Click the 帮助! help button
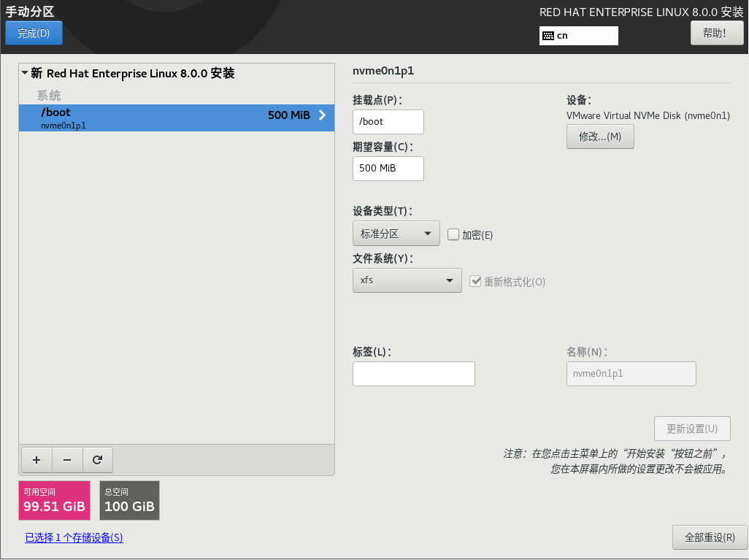This screenshot has height=560, width=749. pyautogui.click(x=717, y=33)
